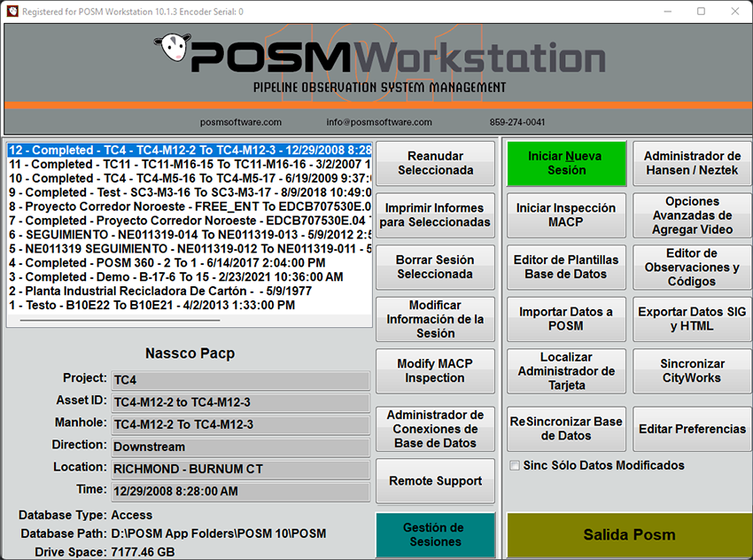Select session 3 Demo B-17-6 To 15
The height and width of the screenshot is (560, 753).
(190, 277)
